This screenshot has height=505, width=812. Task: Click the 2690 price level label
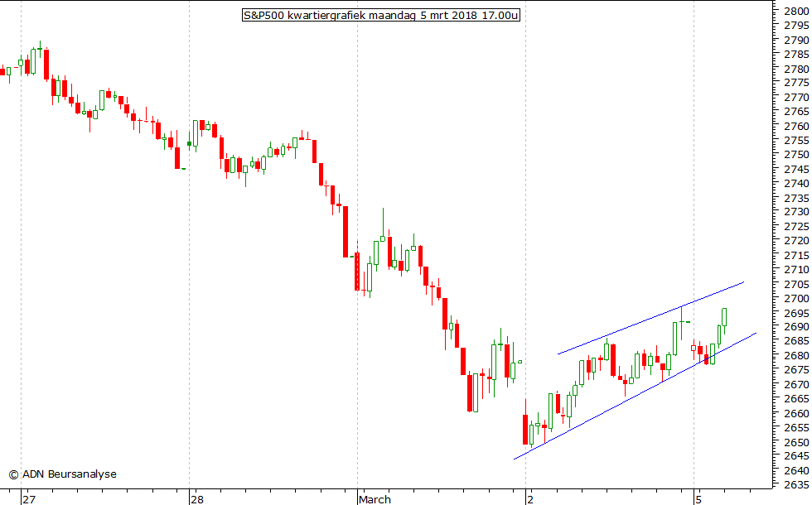pos(796,327)
